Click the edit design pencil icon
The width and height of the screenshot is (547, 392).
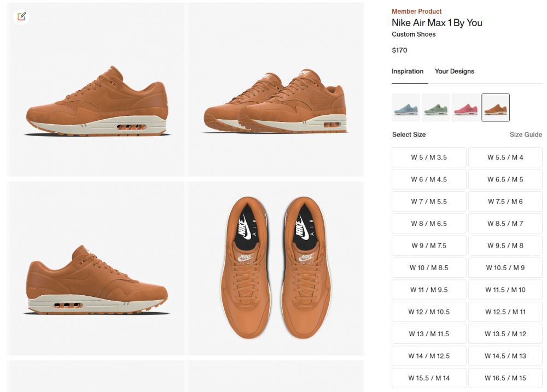(21, 16)
